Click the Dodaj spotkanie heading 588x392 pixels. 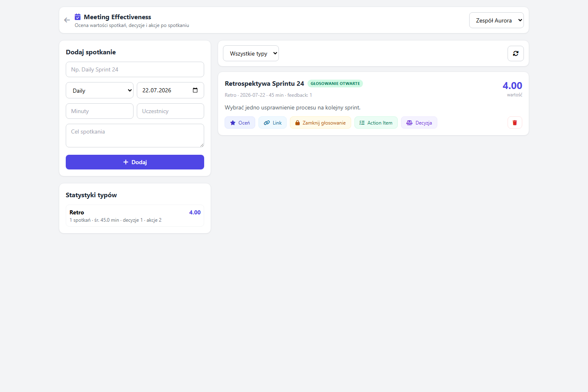pos(91,52)
